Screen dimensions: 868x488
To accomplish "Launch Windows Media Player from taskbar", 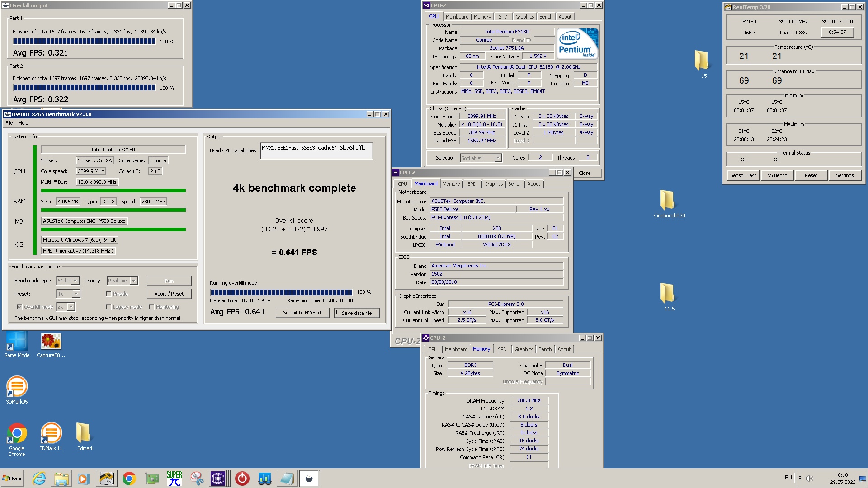I will pos(84,479).
